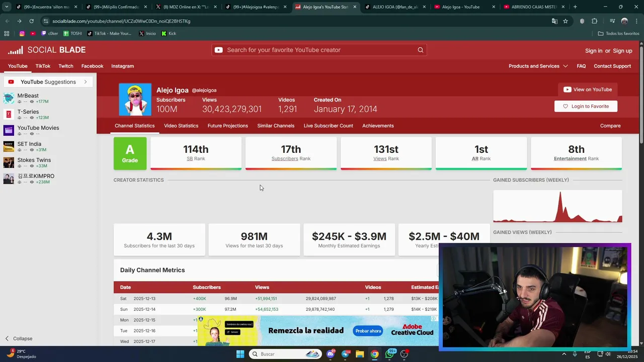
Task: Open the Kick bookmark
Action: 169,34
